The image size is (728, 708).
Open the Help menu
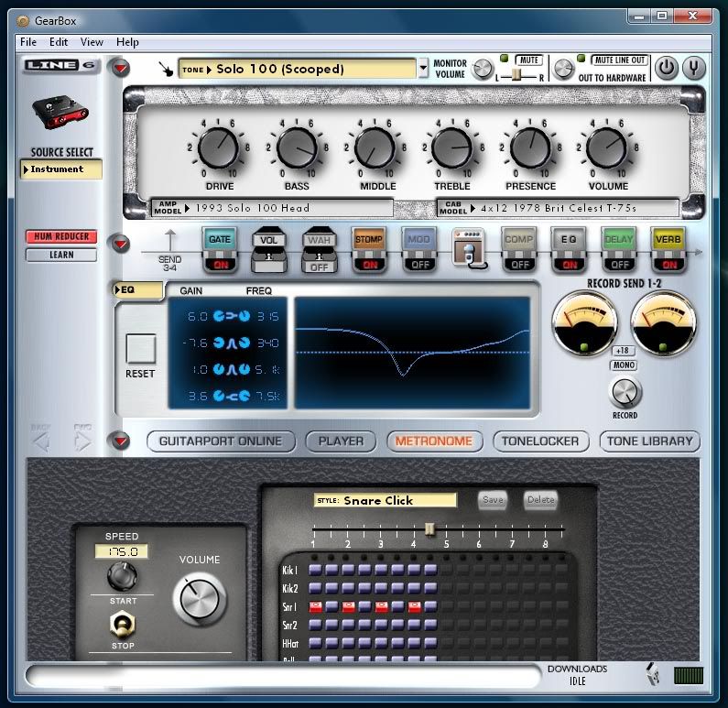127,42
